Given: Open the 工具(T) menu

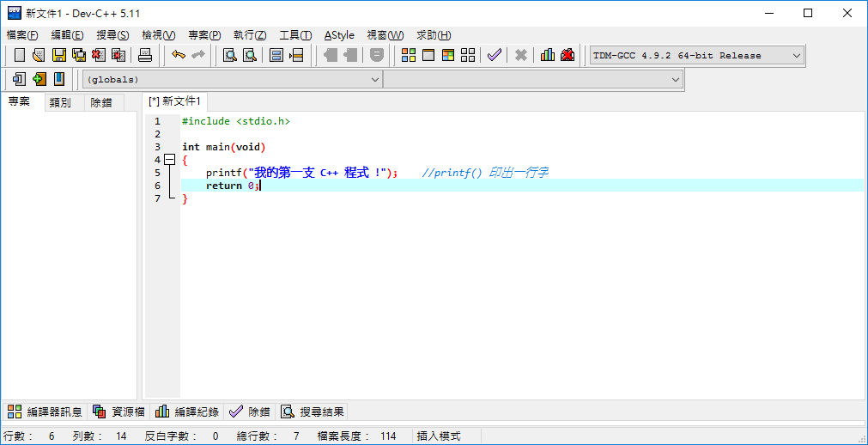Looking at the screenshot, I should tap(295, 35).
